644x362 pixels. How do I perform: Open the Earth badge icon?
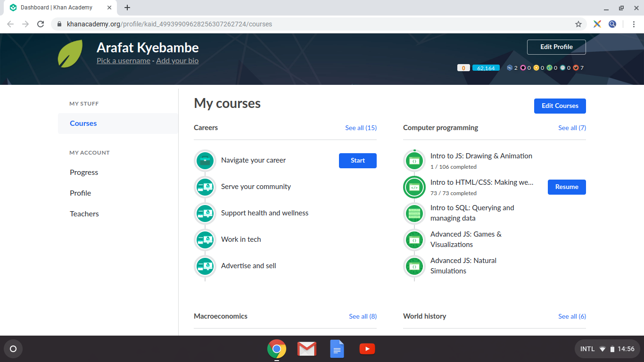549,68
